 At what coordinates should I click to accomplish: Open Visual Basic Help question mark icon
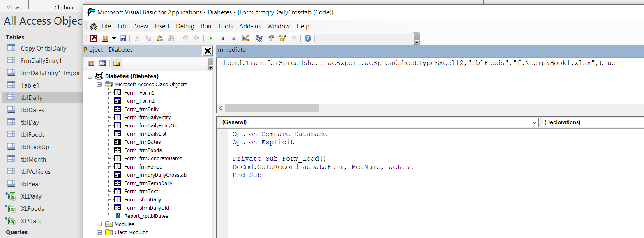pyautogui.click(x=308, y=38)
